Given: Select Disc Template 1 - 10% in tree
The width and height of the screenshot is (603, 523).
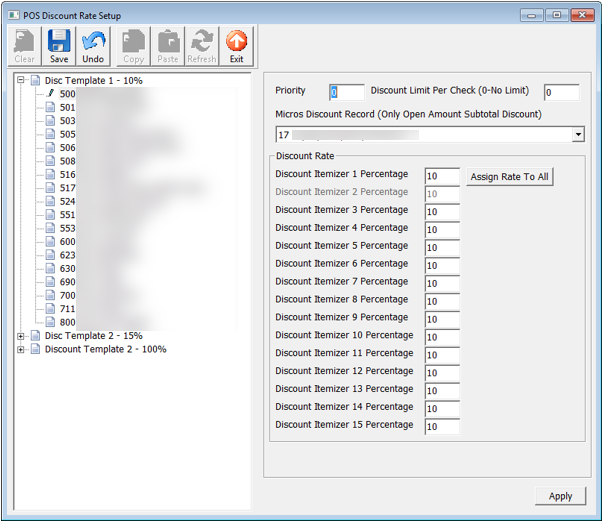Looking at the screenshot, I should point(93,80).
